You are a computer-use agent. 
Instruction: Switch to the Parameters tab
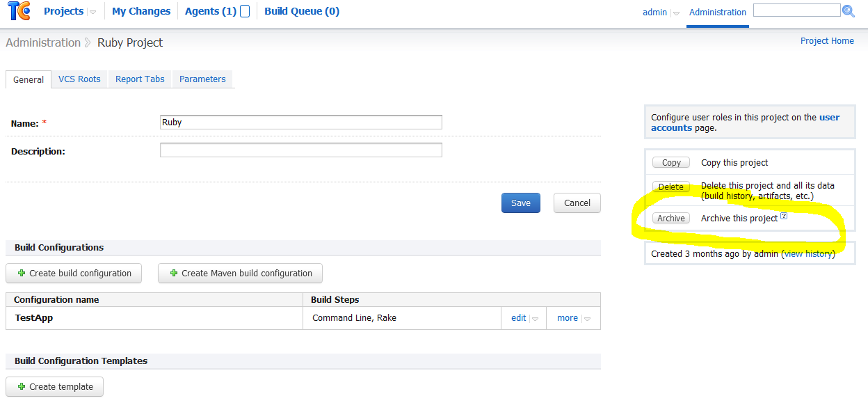point(202,79)
